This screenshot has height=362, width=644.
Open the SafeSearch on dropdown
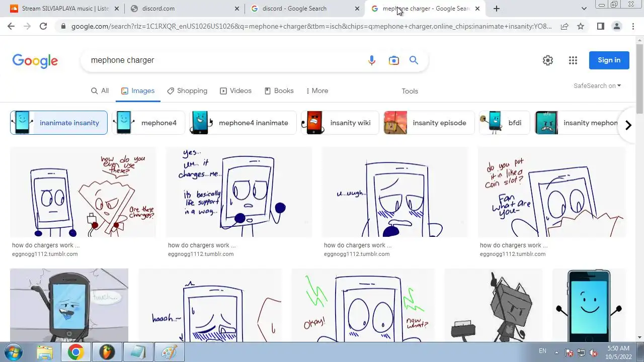click(x=597, y=86)
